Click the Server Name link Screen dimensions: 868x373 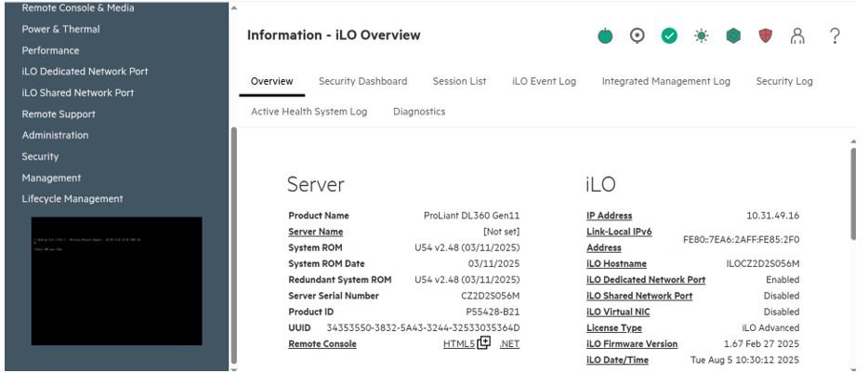click(316, 232)
